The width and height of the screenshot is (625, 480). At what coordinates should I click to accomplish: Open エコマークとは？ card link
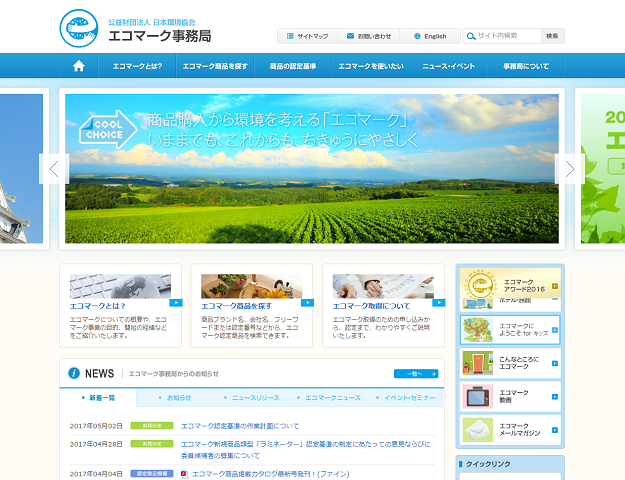[98, 306]
